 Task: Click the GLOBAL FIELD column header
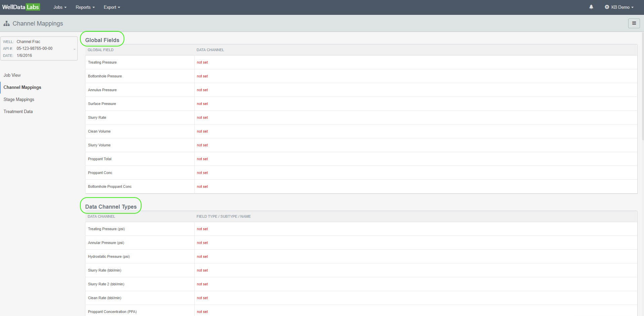[100, 50]
